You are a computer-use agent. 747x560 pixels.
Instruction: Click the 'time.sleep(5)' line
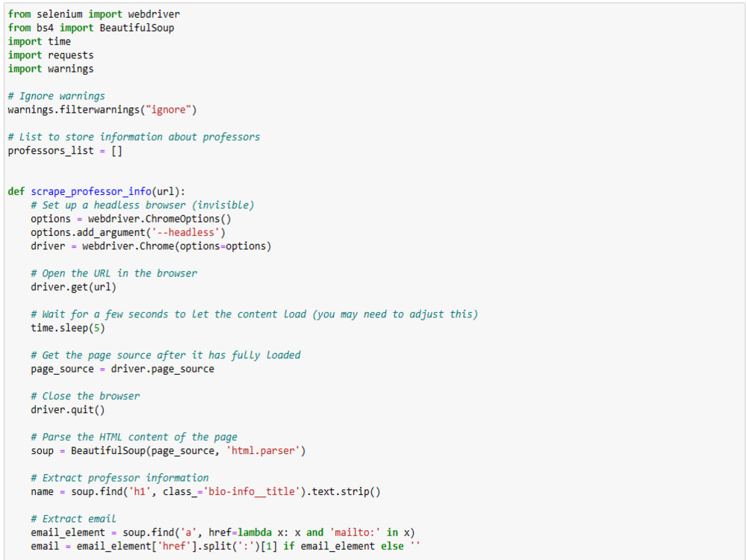[68, 328]
